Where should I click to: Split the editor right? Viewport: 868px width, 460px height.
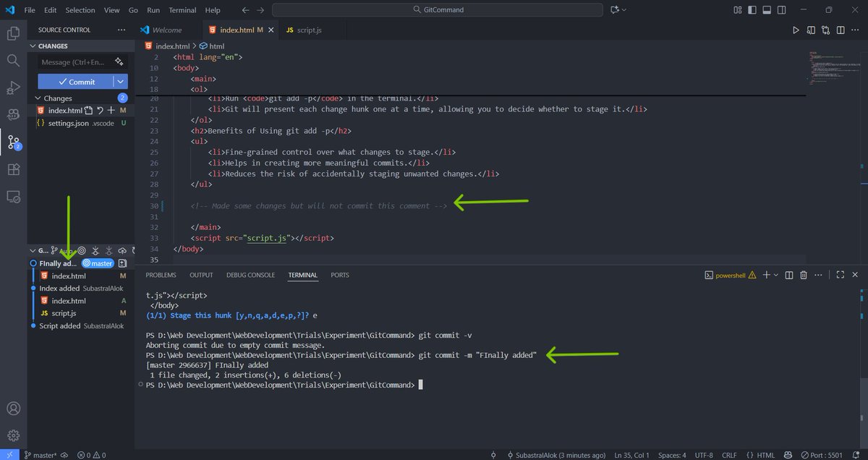coord(839,30)
